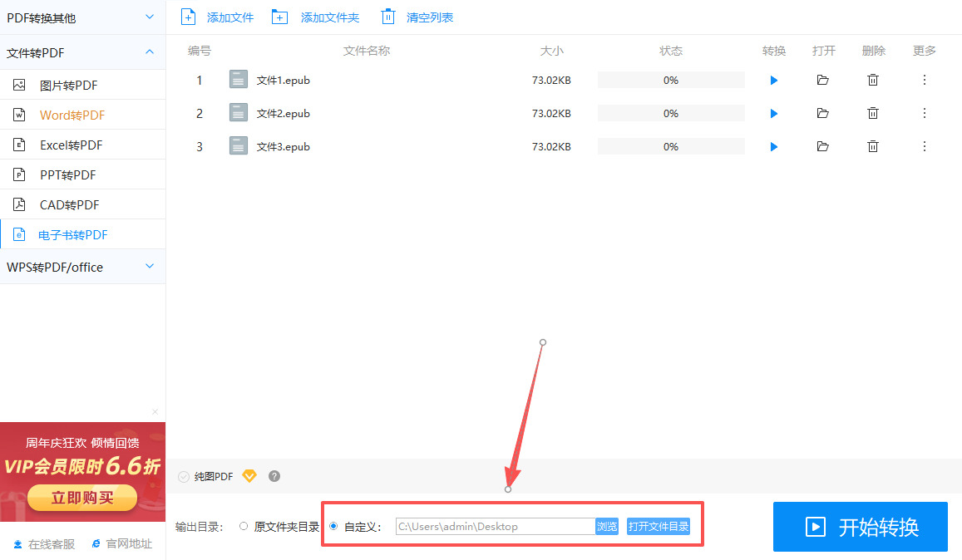Screen dimensions: 962x560
Task: Switch to 图片转PDF
Action: tap(83, 86)
